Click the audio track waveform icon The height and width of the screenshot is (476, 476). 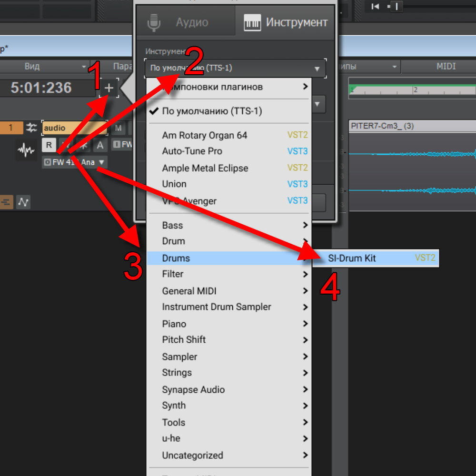coord(26,149)
